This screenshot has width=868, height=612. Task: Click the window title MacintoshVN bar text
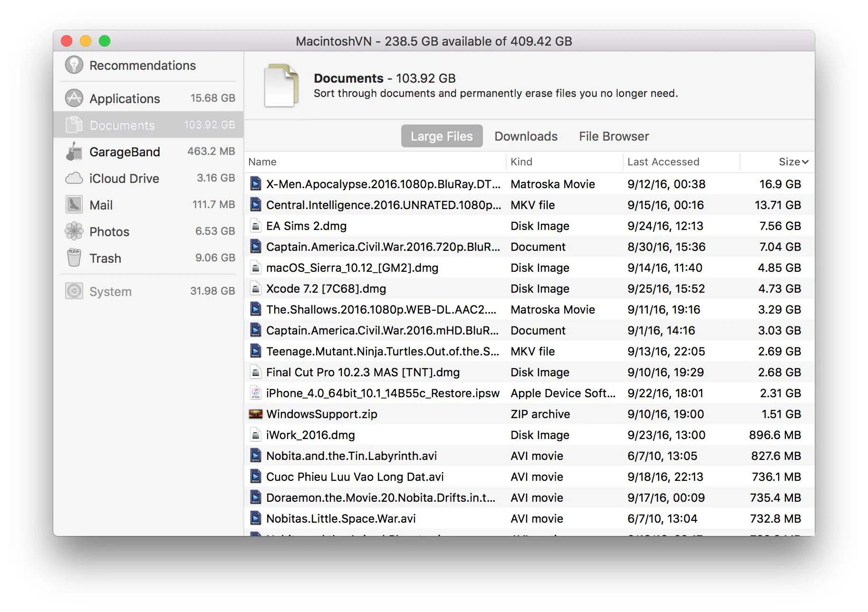click(434, 41)
